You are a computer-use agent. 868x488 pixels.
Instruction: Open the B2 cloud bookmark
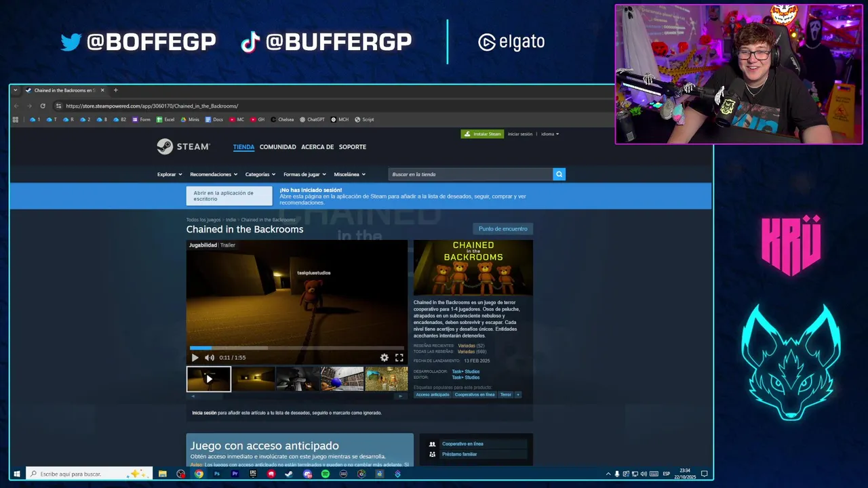[x=120, y=119]
